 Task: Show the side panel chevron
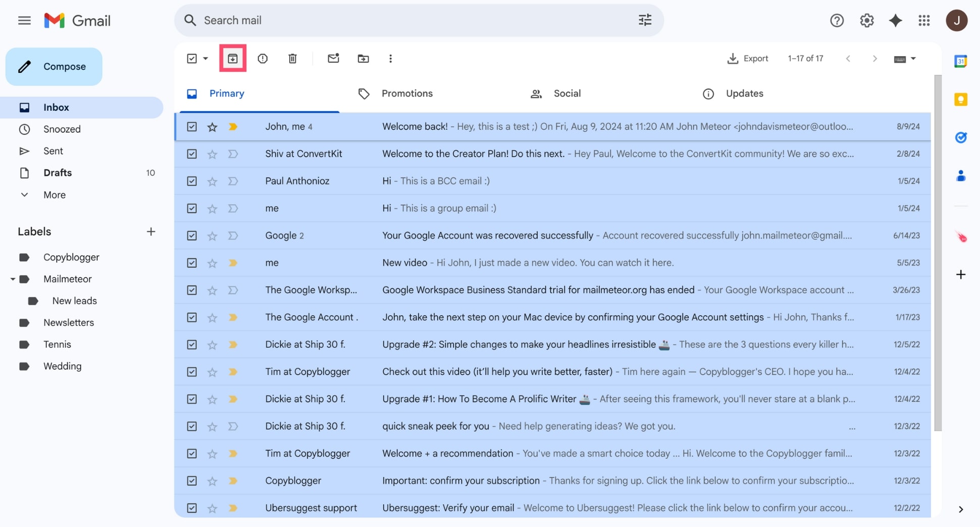960,509
